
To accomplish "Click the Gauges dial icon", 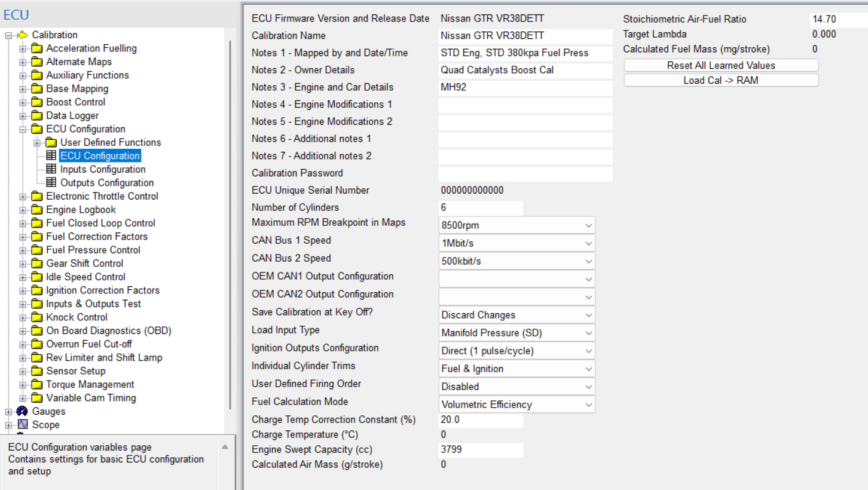I will (23, 412).
